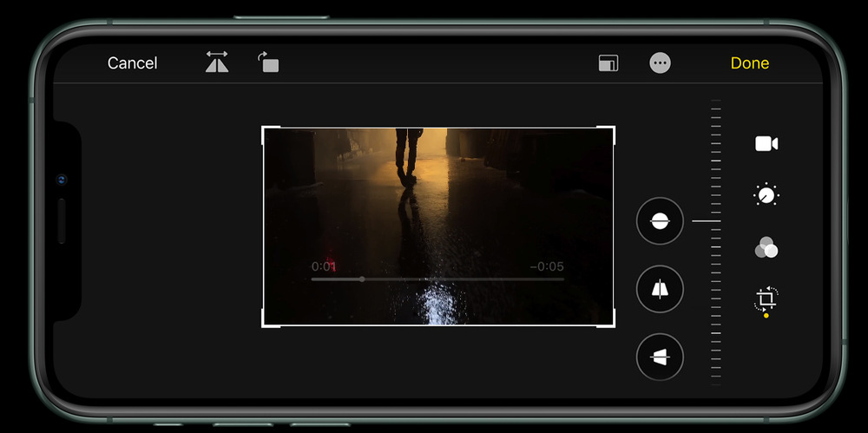
Task: Select the Crop and rotate tool icon
Action: tap(766, 299)
